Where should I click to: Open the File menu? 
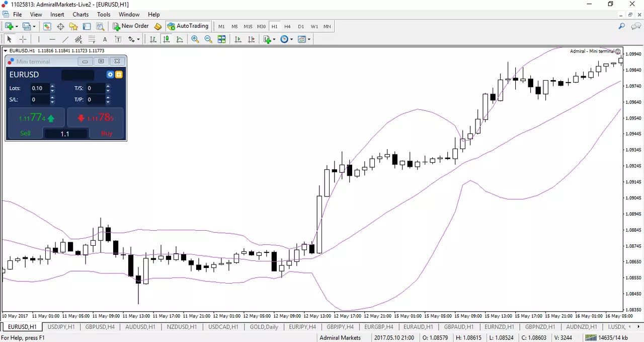coord(17,15)
